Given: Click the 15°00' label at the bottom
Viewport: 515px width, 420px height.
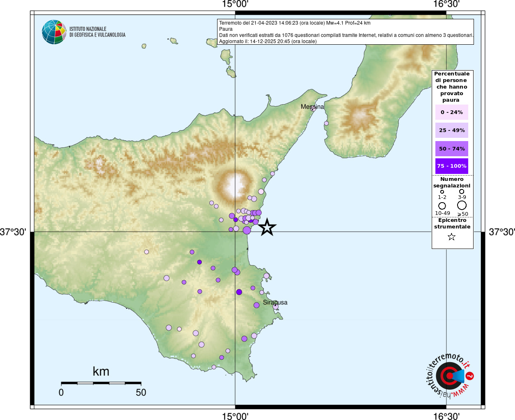Looking at the screenshot, I should click(235, 416).
